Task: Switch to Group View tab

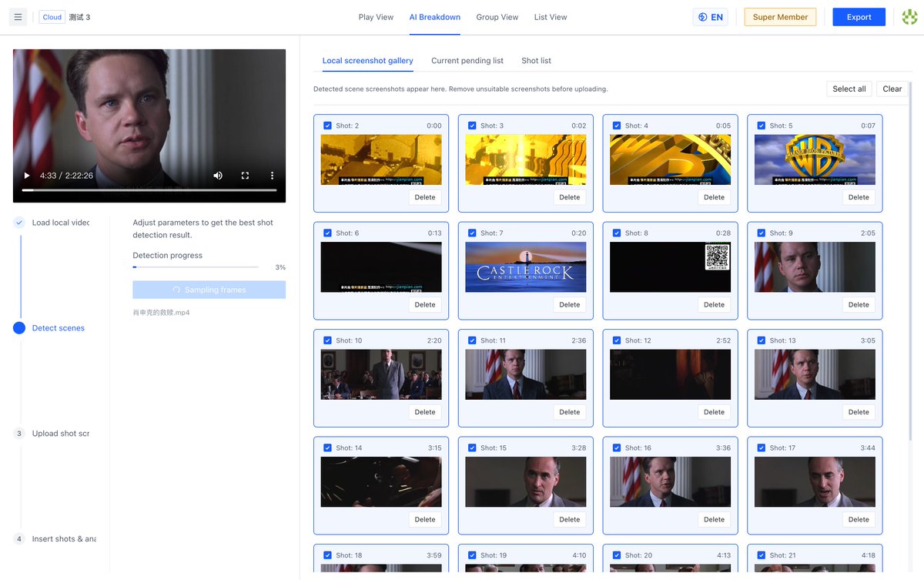Action: click(497, 17)
